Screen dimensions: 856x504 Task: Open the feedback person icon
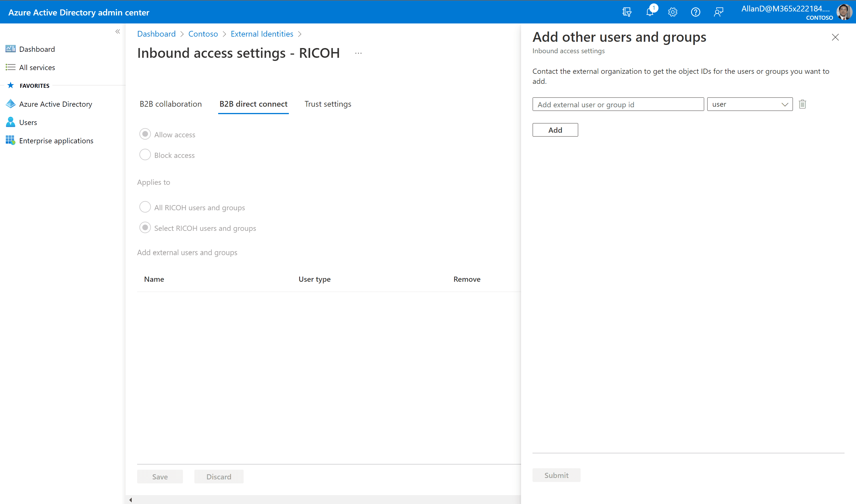tap(718, 12)
